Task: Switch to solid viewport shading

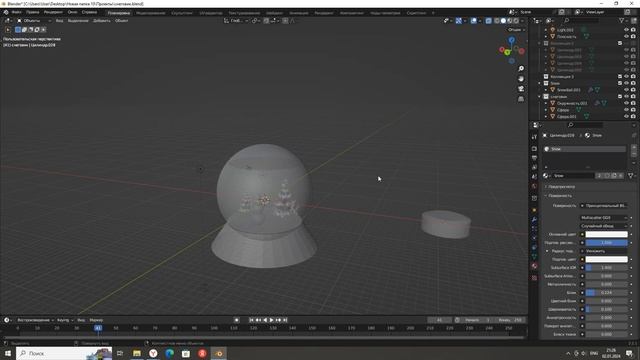Action: click(503, 20)
